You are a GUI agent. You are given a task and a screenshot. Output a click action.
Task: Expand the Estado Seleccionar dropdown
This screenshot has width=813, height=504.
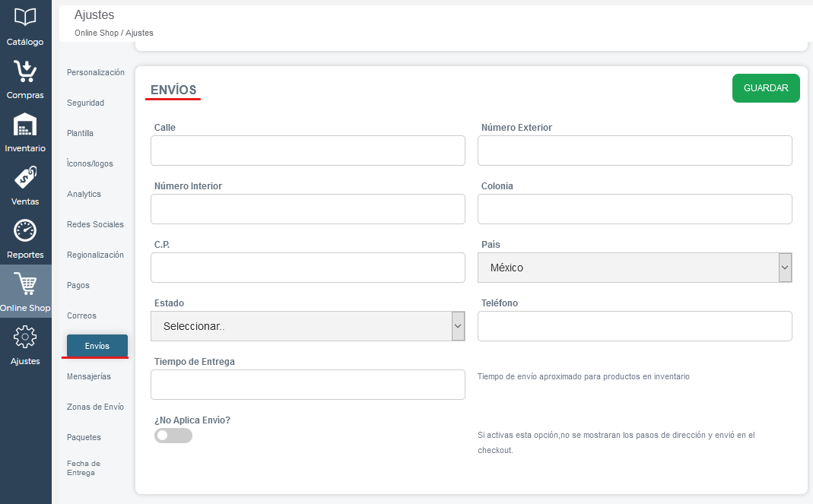tap(307, 326)
